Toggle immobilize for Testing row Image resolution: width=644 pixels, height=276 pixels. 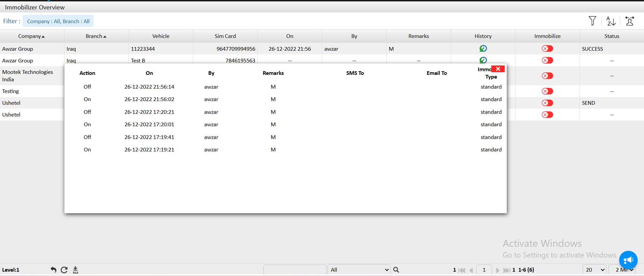click(x=547, y=91)
